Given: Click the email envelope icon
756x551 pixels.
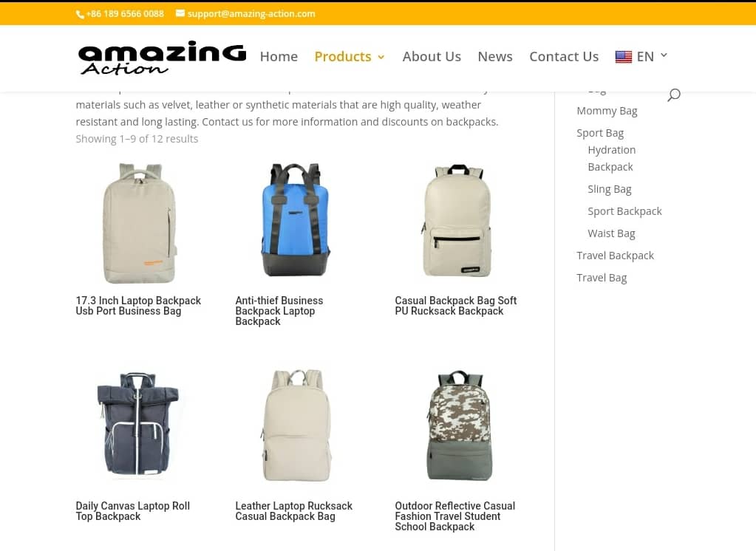Looking at the screenshot, I should 180,13.
